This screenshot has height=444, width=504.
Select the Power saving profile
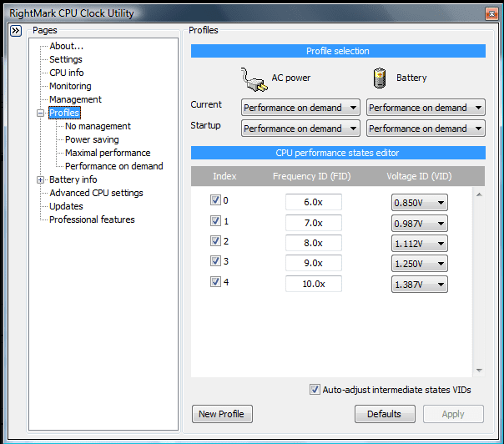[92, 139]
